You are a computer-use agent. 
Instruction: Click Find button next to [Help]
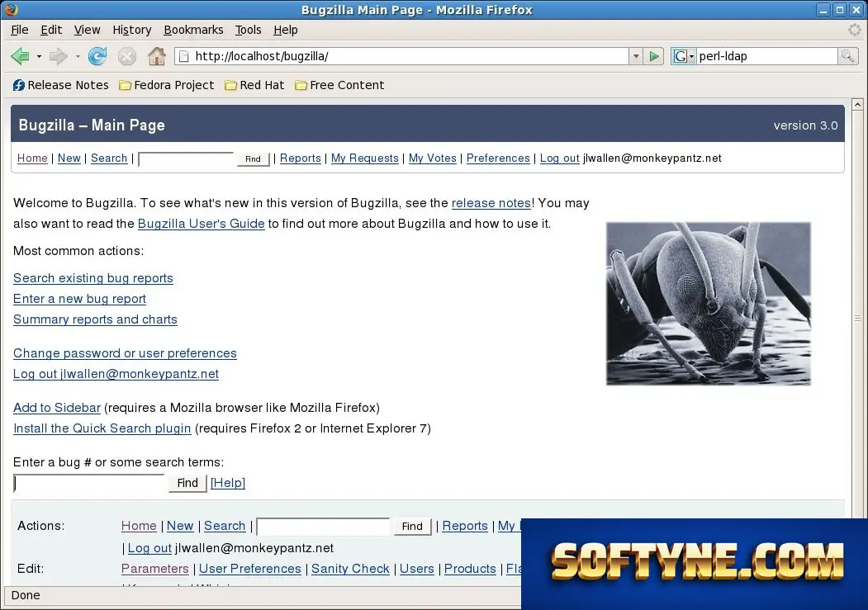point(187,483)
